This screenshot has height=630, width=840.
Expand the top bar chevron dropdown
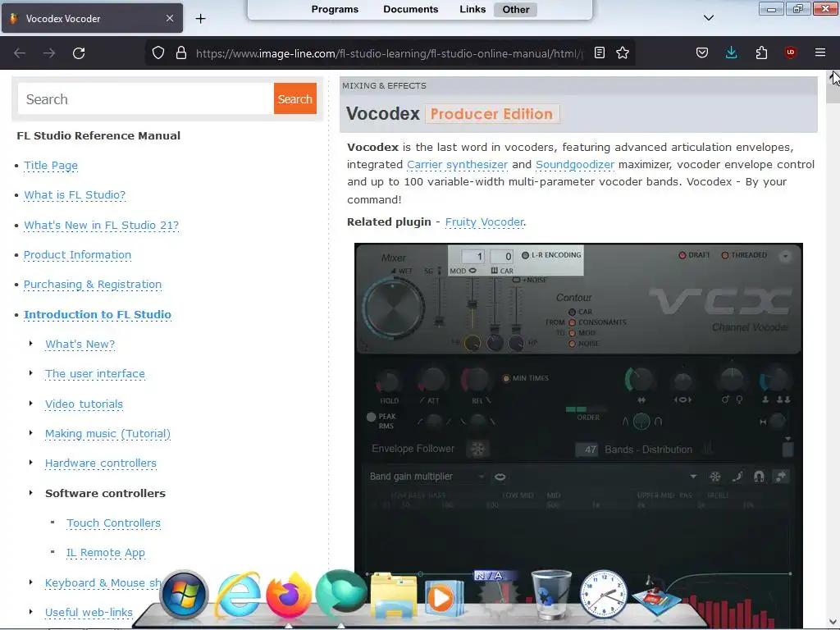click(708, 18)
